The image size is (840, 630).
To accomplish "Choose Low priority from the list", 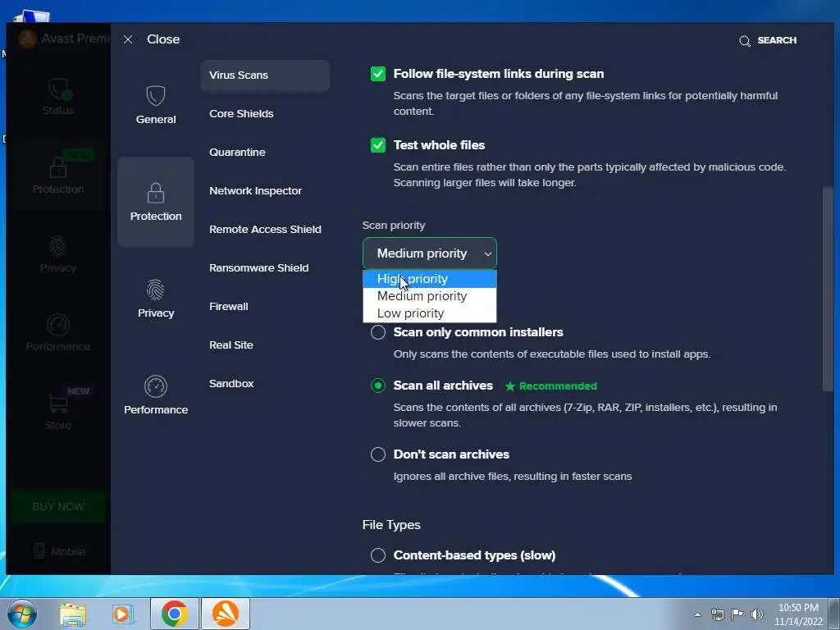I will (430, 313).
